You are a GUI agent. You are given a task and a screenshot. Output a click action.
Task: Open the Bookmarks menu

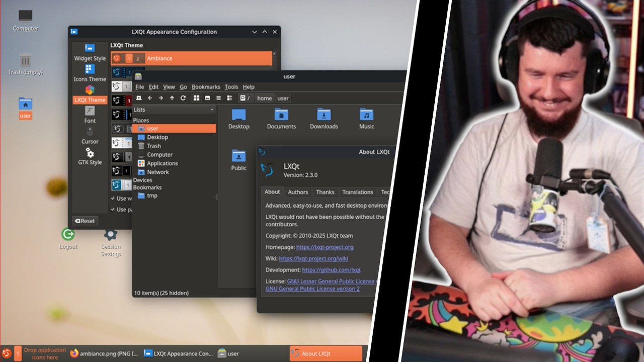click(206, 87)
